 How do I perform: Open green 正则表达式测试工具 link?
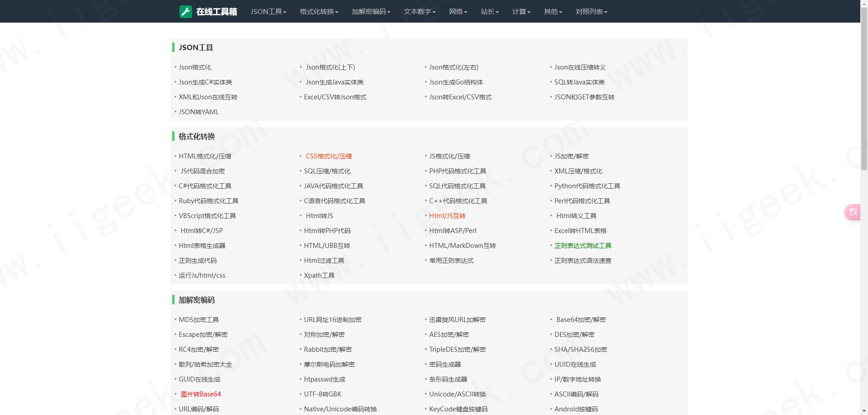583,246
